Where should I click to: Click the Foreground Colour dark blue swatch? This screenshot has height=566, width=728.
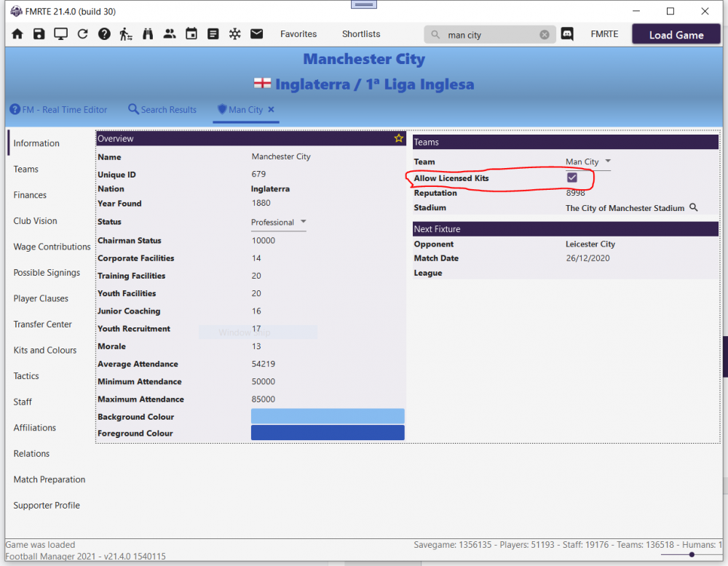coord(328,432)
